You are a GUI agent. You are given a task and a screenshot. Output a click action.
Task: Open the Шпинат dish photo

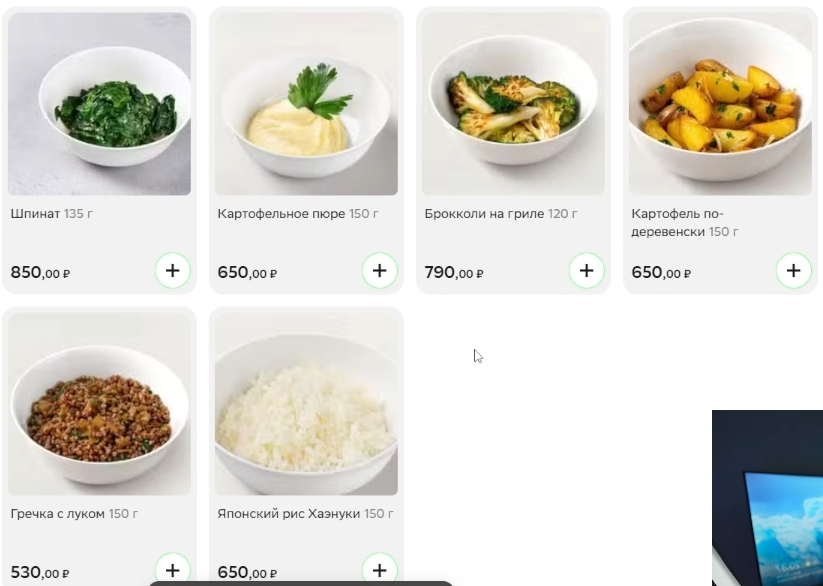tap(99, 103)
